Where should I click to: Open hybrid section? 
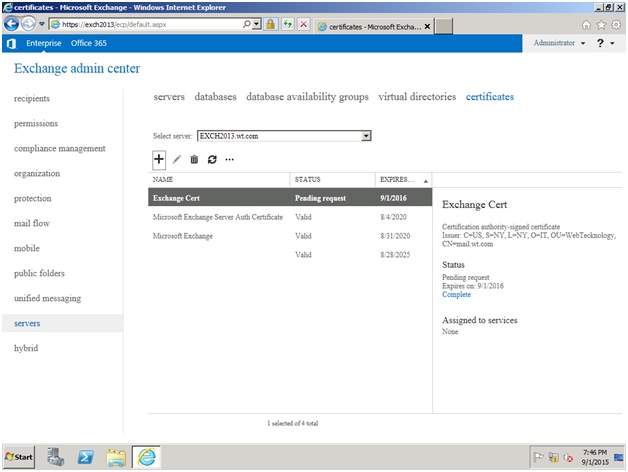pos(26,348)
